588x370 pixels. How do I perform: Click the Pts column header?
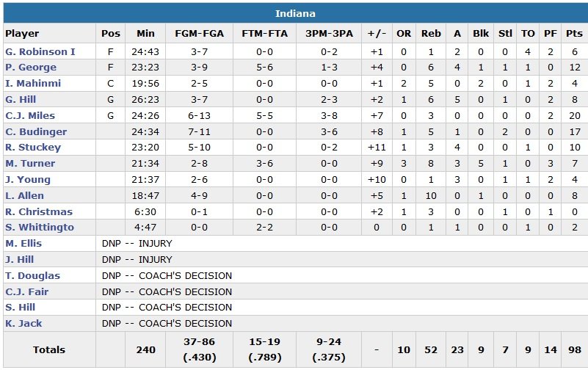point(574,33)
